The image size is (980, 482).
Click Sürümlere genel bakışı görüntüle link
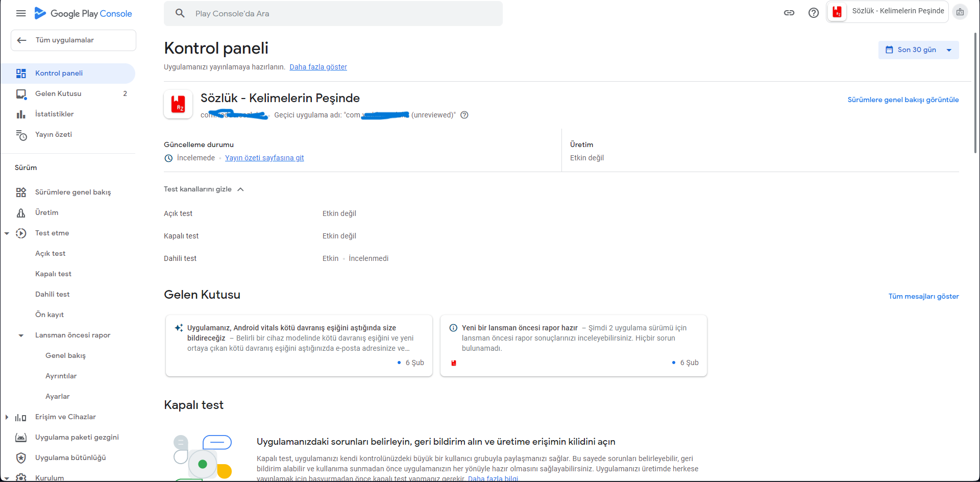point(903,100)
